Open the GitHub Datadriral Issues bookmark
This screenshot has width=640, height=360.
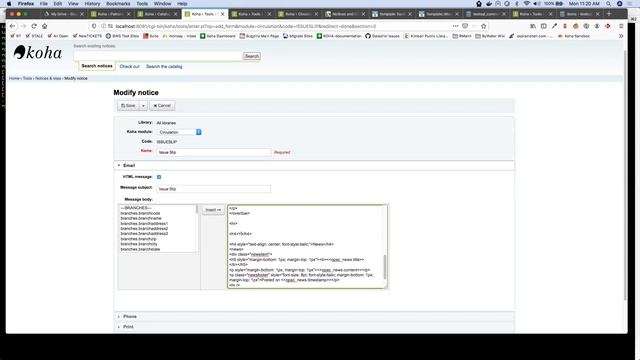pyautogui.click(x=382, y=36)
